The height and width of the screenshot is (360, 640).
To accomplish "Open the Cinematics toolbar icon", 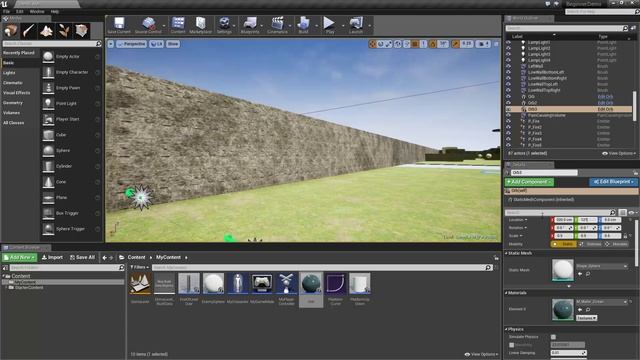I will pyautogui.click(x=277, y=25).
